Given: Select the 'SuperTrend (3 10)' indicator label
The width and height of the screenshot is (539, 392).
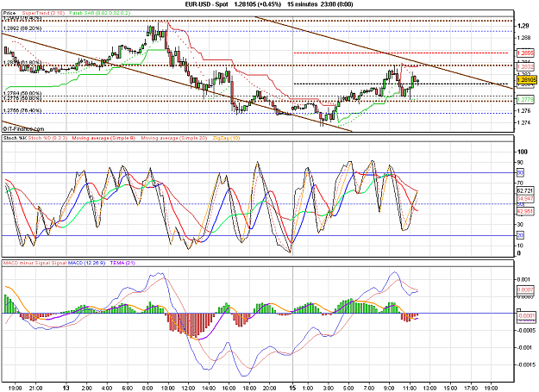Looking at the screenshot, I should [43, 13].
